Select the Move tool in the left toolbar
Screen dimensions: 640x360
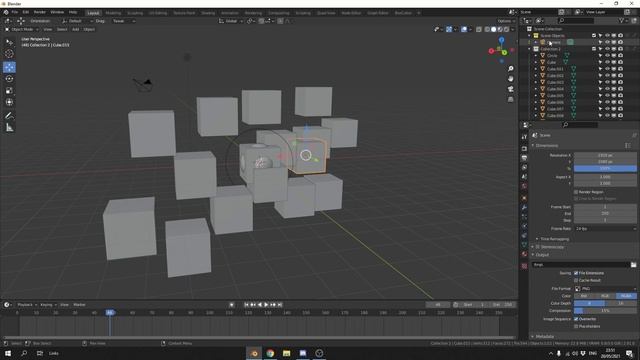click(x=9, y=67)
